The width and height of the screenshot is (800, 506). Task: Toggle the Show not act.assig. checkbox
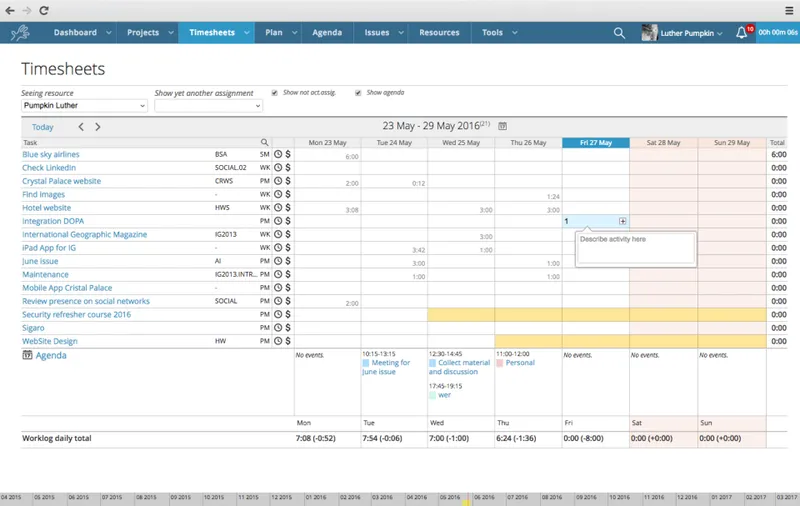coord(274,93)
